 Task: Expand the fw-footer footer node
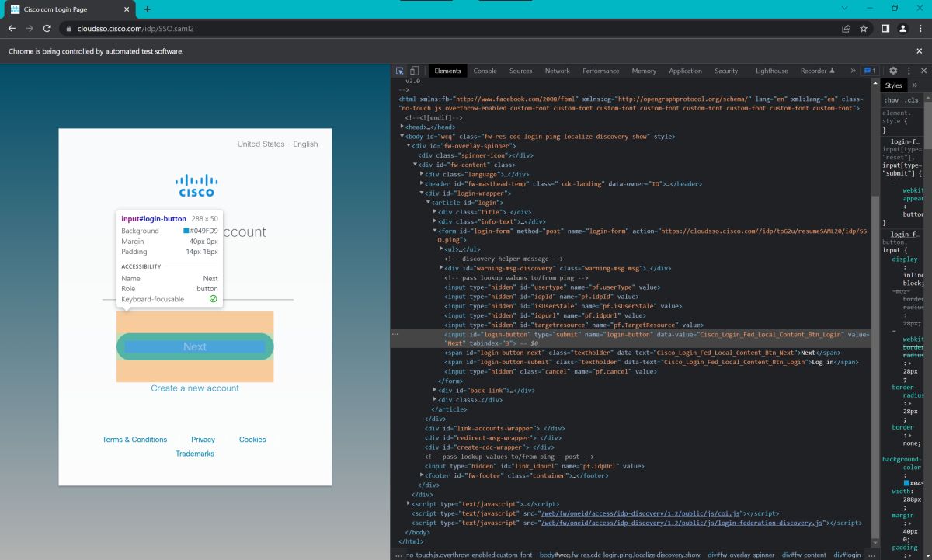click(422, 475)
